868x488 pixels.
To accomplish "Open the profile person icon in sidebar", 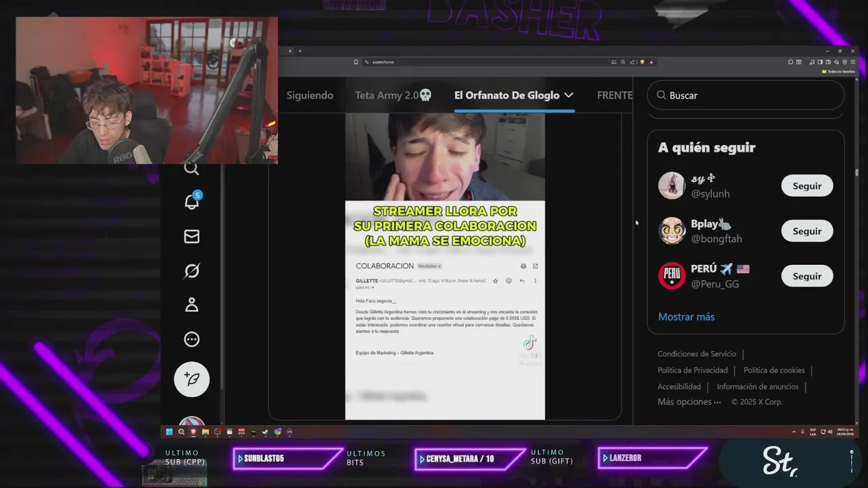I will click(192, 305).
